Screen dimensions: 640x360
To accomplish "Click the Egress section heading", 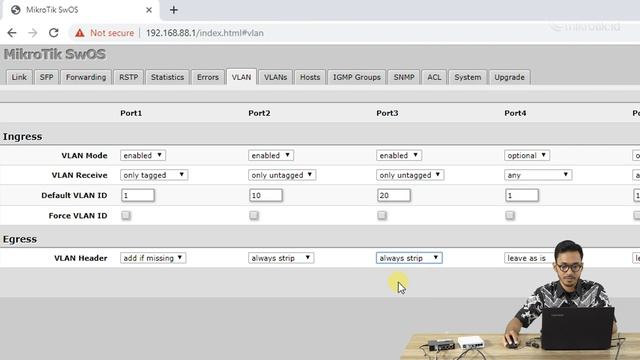I will (x=20, y=239).
